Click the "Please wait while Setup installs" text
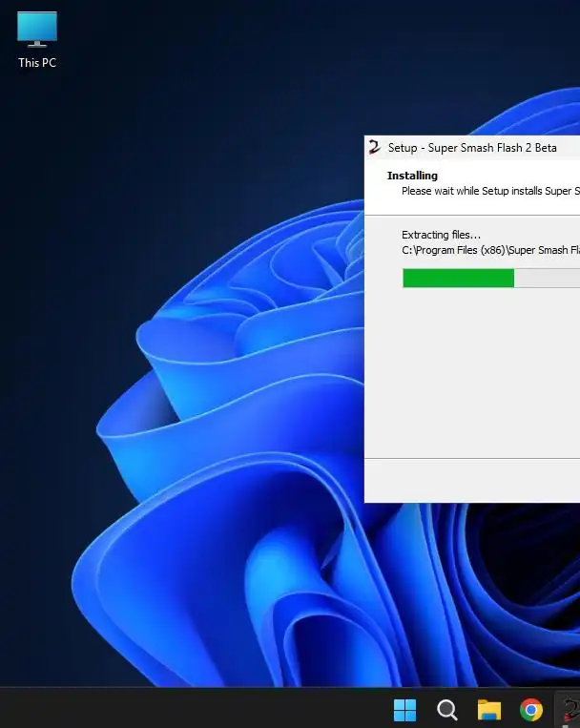Image resolution: width=580 pixels, height=728 pixels. click(491, 191)
